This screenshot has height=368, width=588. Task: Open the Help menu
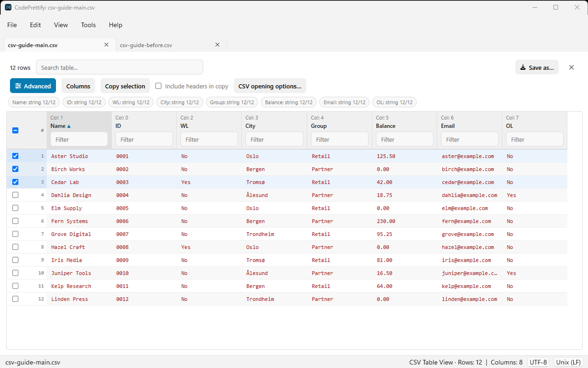pyautogui.click(x=115, y=25)
